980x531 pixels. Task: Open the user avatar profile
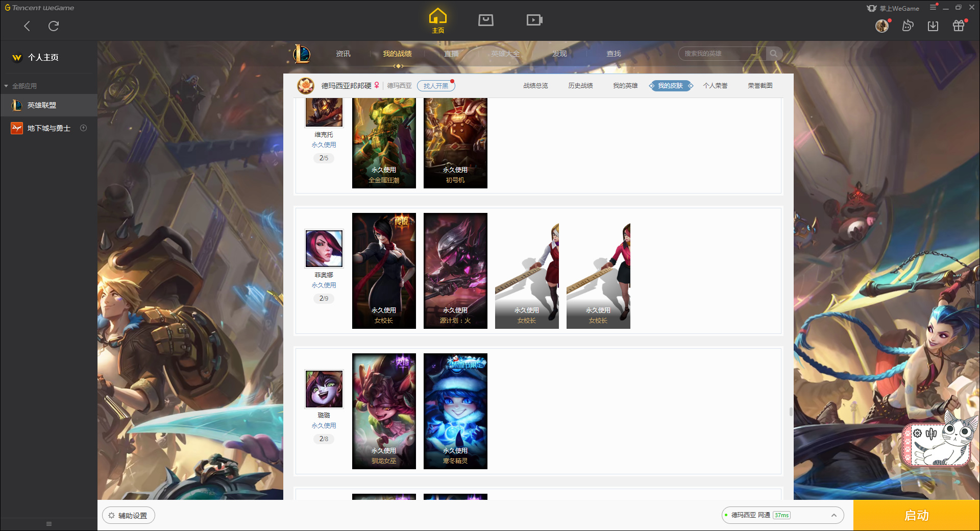click(x=882, y=26)
